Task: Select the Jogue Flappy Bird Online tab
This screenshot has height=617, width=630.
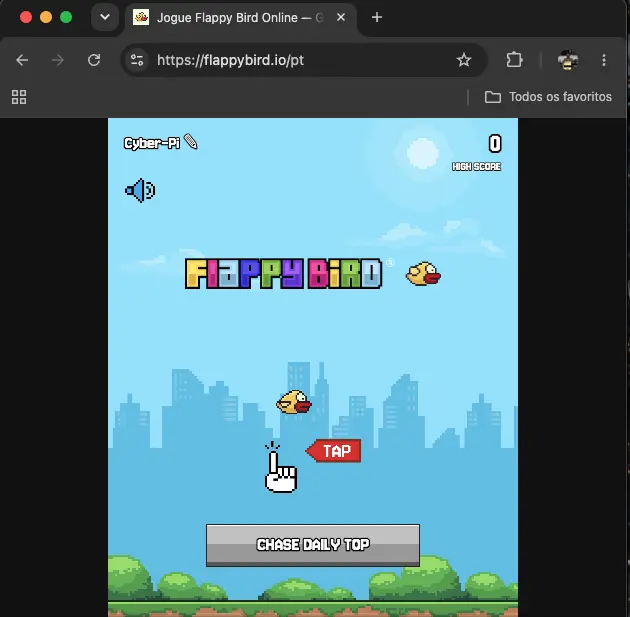Action: [x=241, y=18]
